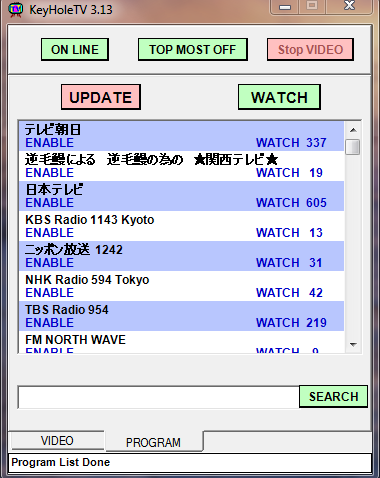The height and width of the screenshot is (478, 380).
Task: Click the KeyHoleTV title bar icon
Action: coord(15,9)
